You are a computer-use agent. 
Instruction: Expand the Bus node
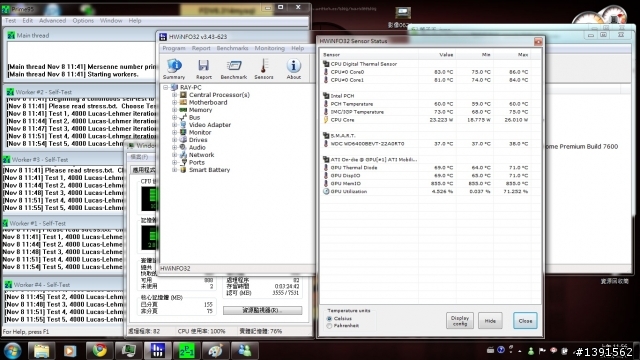point(174,118)
